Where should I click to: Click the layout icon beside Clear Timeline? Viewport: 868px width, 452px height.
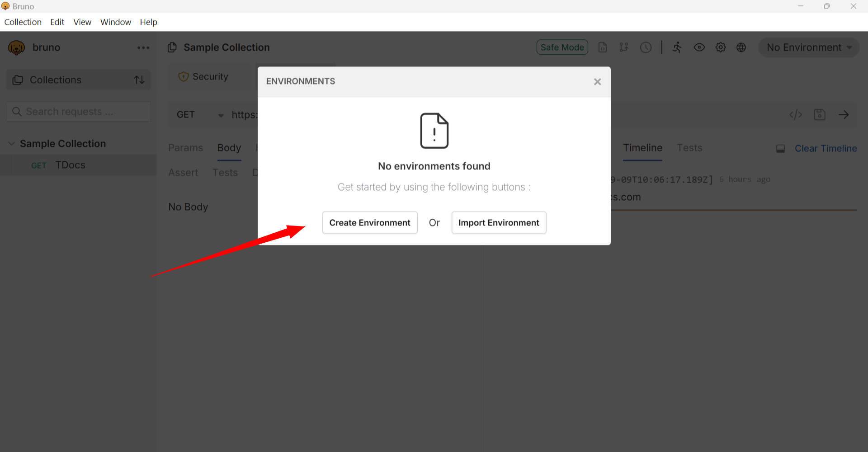tap(780, 148)
